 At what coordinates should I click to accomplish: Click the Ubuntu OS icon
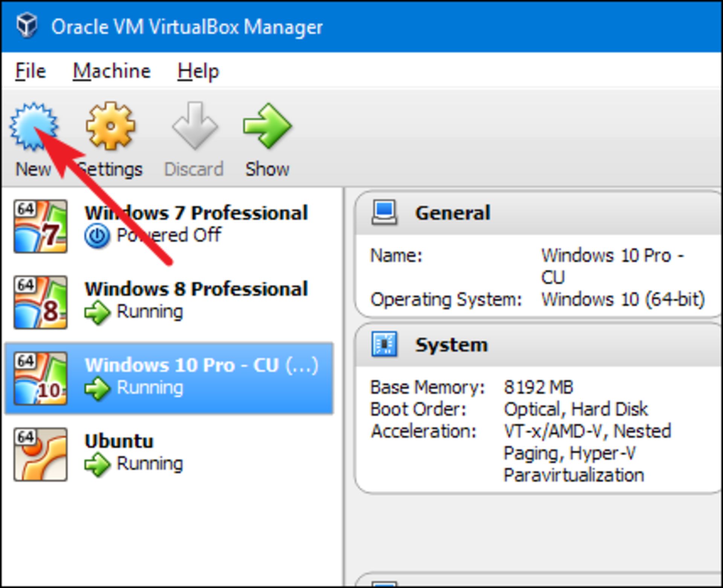point(41,455)
